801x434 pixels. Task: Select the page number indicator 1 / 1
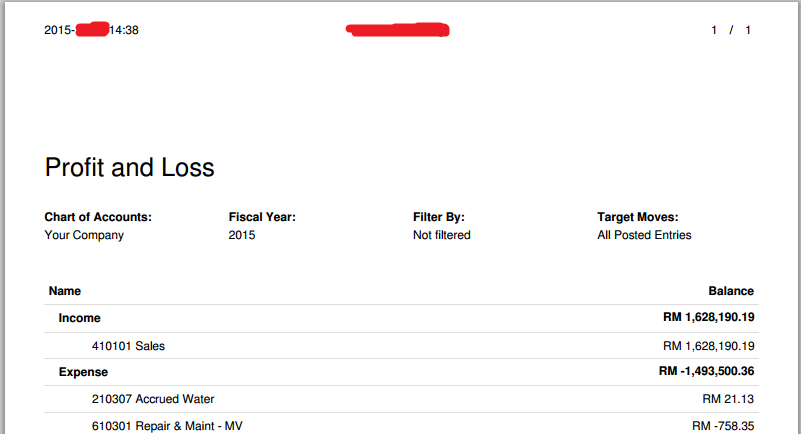click(x=731, y=30)
